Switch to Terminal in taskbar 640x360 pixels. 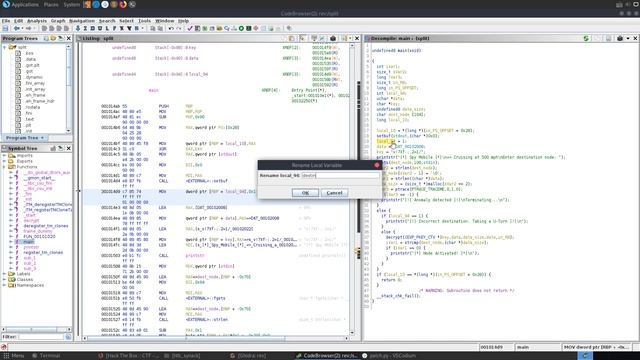tap(47, 356)
